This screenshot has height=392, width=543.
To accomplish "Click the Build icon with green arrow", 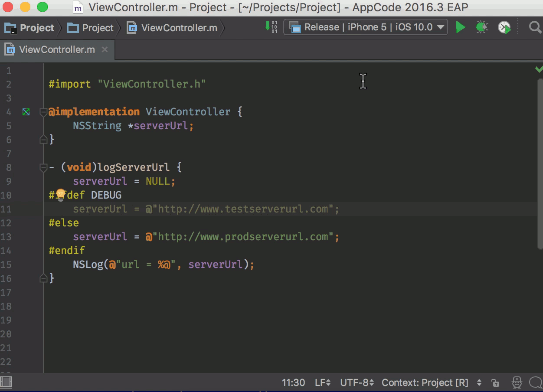I will (271, 27).
